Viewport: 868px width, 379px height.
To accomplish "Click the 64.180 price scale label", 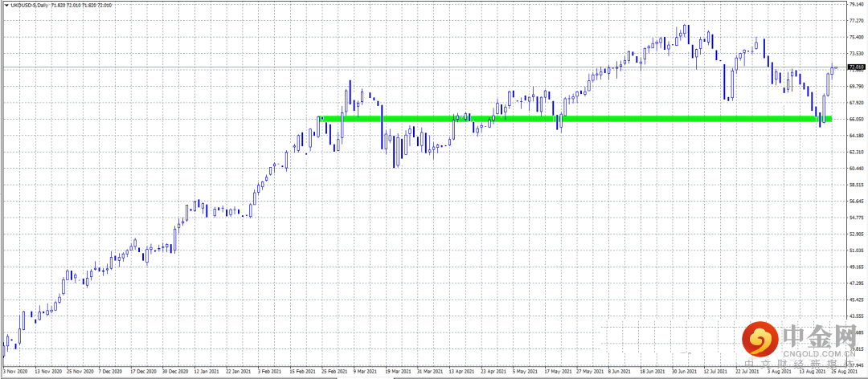I will [x=856, y=136].
